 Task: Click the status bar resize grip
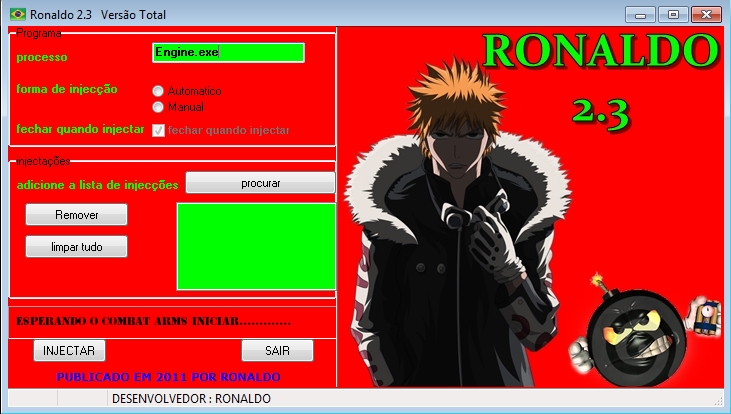tap(718, 401)
